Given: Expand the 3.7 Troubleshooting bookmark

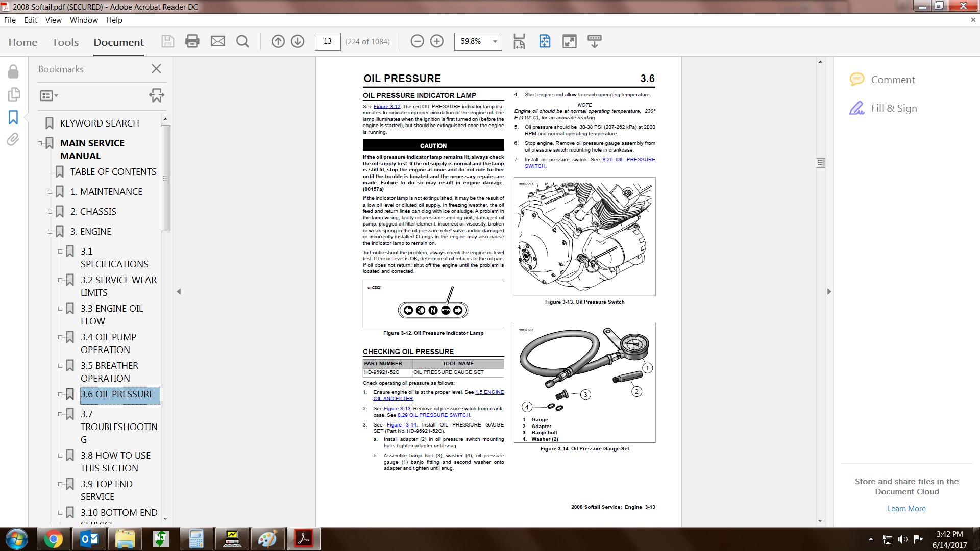Looking at the screenshot, I should click(x=60, y=414).
